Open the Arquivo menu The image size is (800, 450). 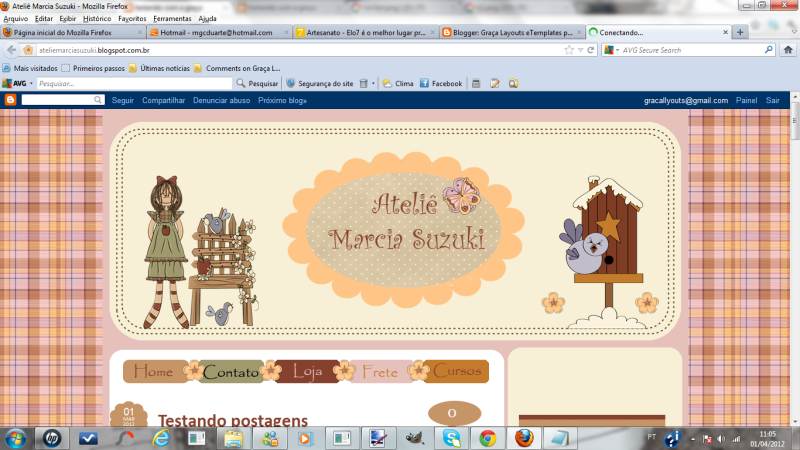point(15,18)
